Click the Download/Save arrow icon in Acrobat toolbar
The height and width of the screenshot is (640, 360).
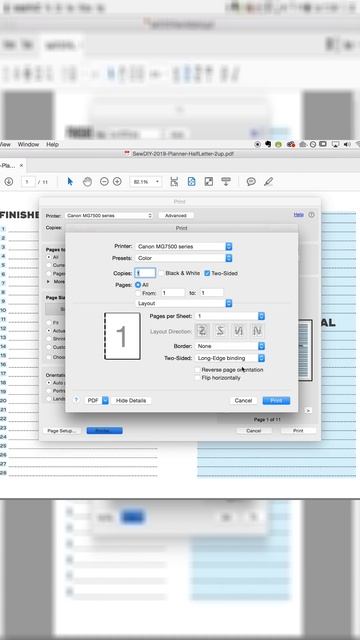pyautogui.click(x=9, y=182)
